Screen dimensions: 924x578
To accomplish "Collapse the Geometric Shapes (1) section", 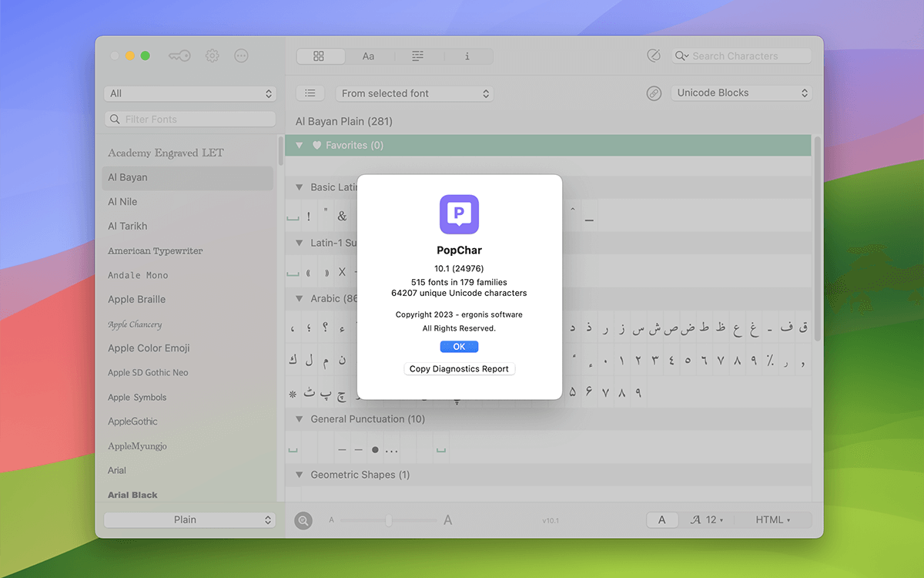I will pos(300,475).
